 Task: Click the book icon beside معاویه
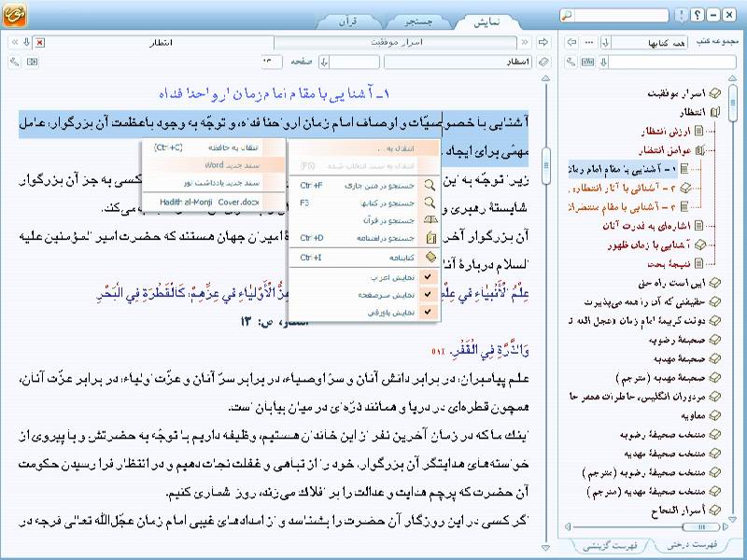point(714,415)
